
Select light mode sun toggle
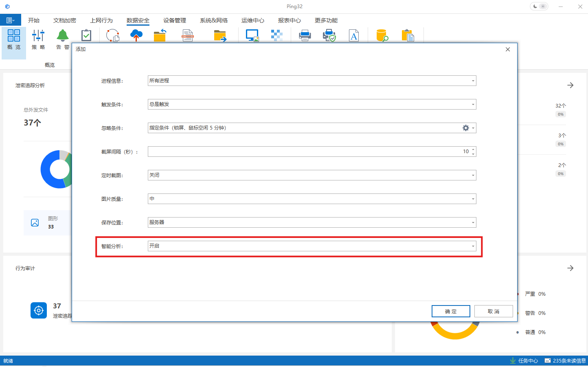coord(543,7)
